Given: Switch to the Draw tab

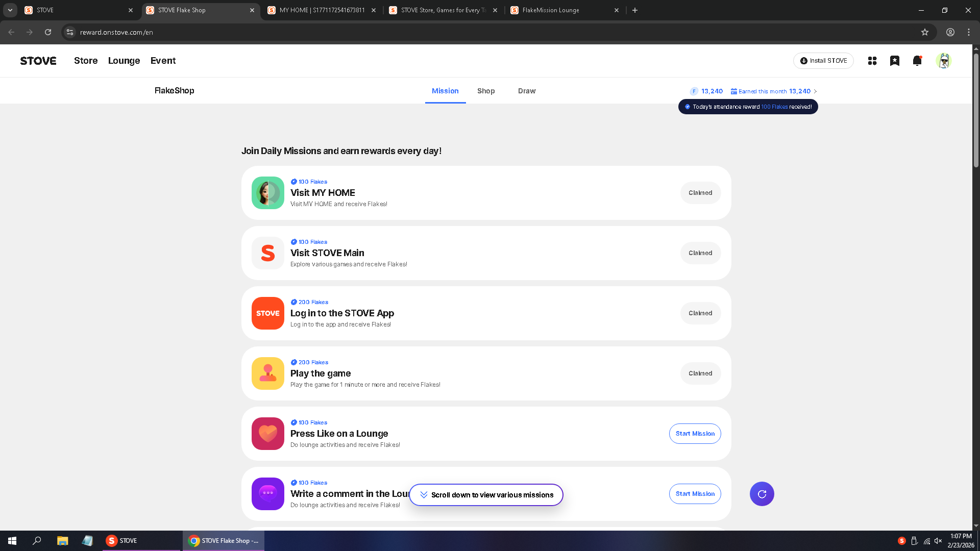Looking at the screenshot, I should [527, 91].
